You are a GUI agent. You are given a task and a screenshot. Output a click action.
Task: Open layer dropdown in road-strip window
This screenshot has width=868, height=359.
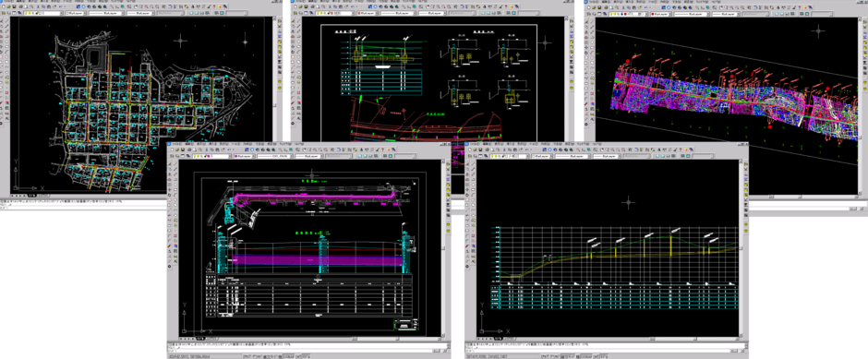tap(629, 14)
